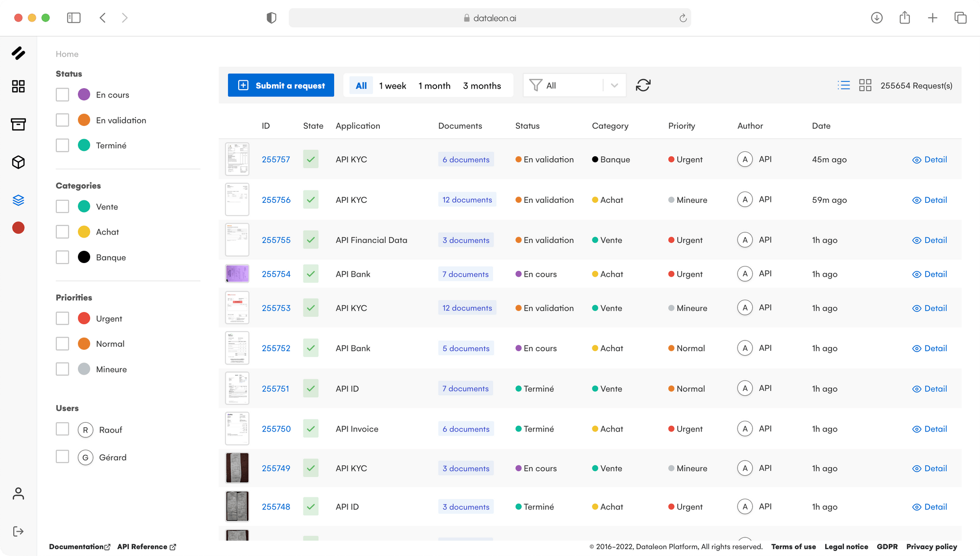Screen dimensions: 980x556
Task: Open Safari sidebar toggle
Action: click(x=73, y=18)
